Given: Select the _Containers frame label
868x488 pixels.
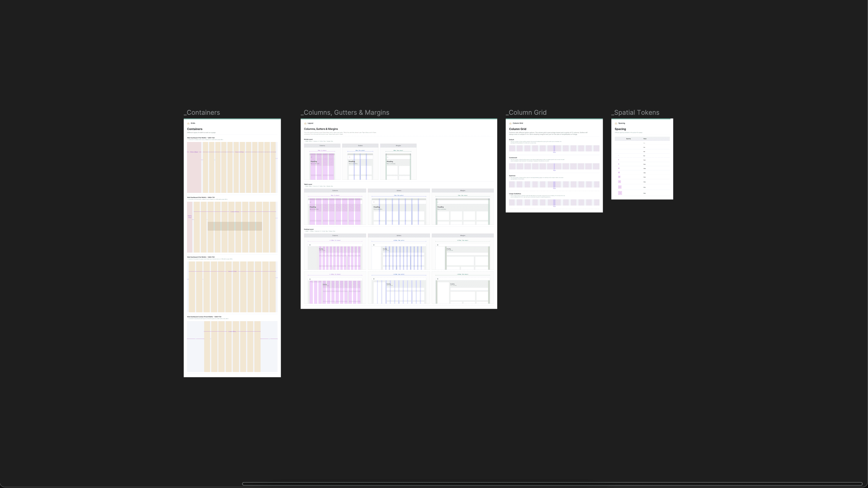Looking at the screenshot, I should pyautogui.click(x=202, y=113).
